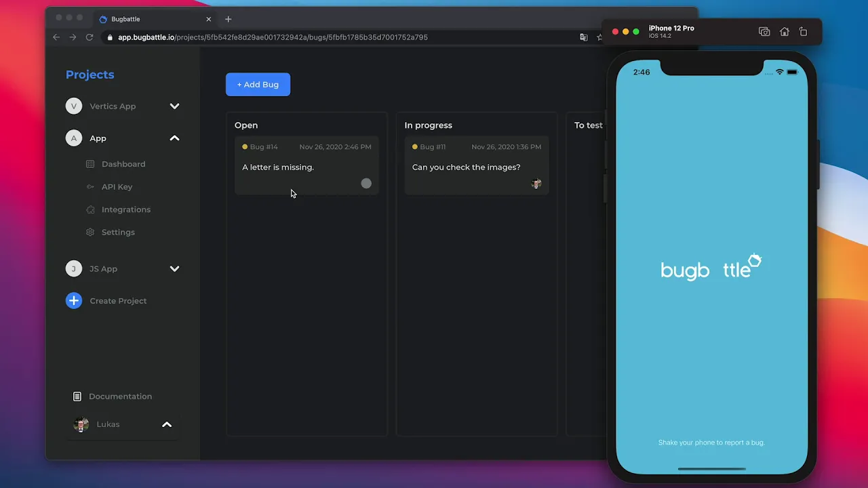Open a new browser tab
The width and height of the screenshot is (868, 488).
pyautogui.click(x=228, y=19)
